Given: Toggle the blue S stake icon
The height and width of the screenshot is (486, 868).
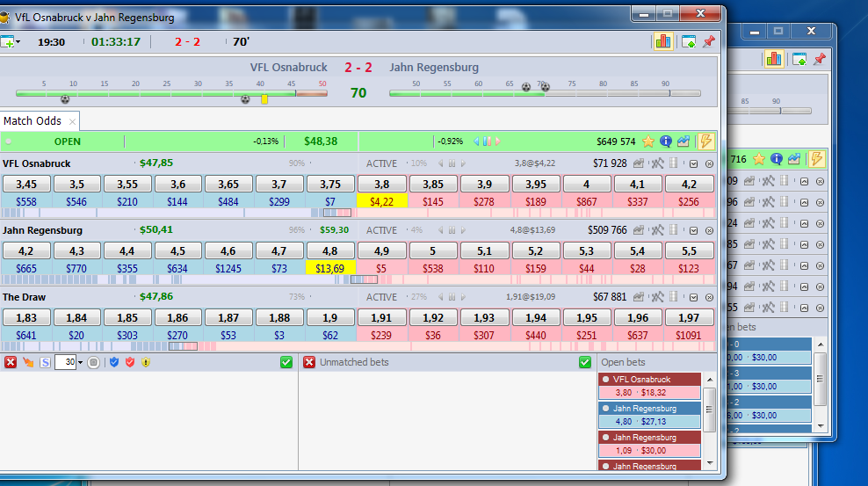Looking at the screenshot, I should click(x=46, y=363).
